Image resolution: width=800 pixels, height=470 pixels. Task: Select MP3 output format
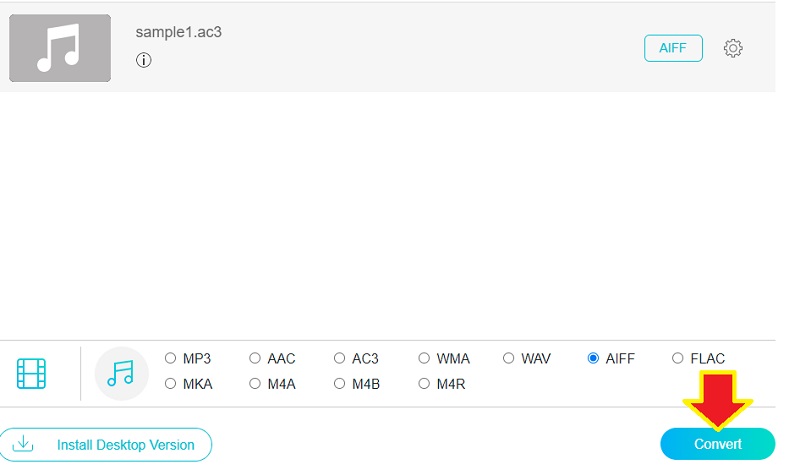171,358
